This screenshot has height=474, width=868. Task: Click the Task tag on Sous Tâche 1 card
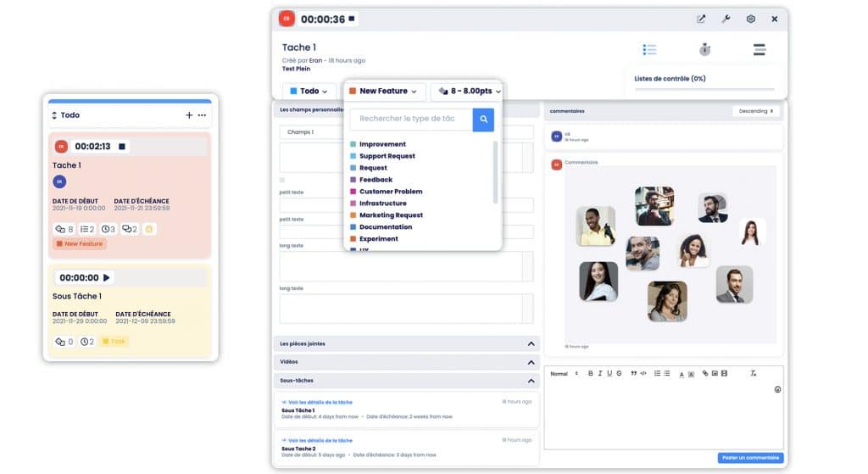pyautogui.click(x=114, y=342)
